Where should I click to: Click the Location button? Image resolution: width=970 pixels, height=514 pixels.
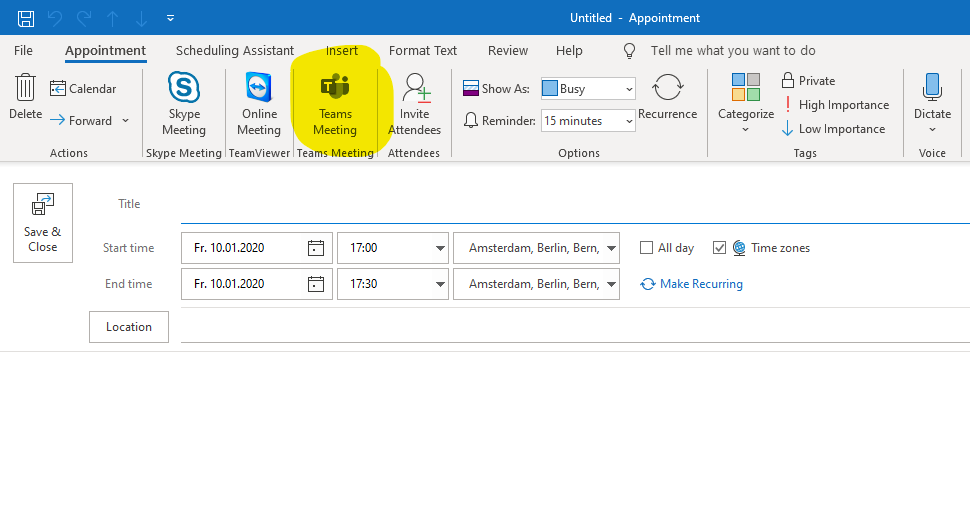(x=129, y=327)
